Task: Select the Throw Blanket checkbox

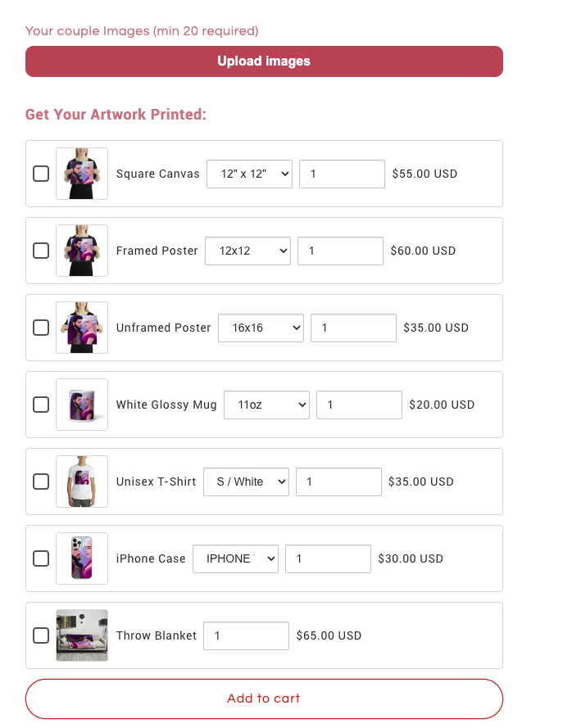Action: coord(41,635)
